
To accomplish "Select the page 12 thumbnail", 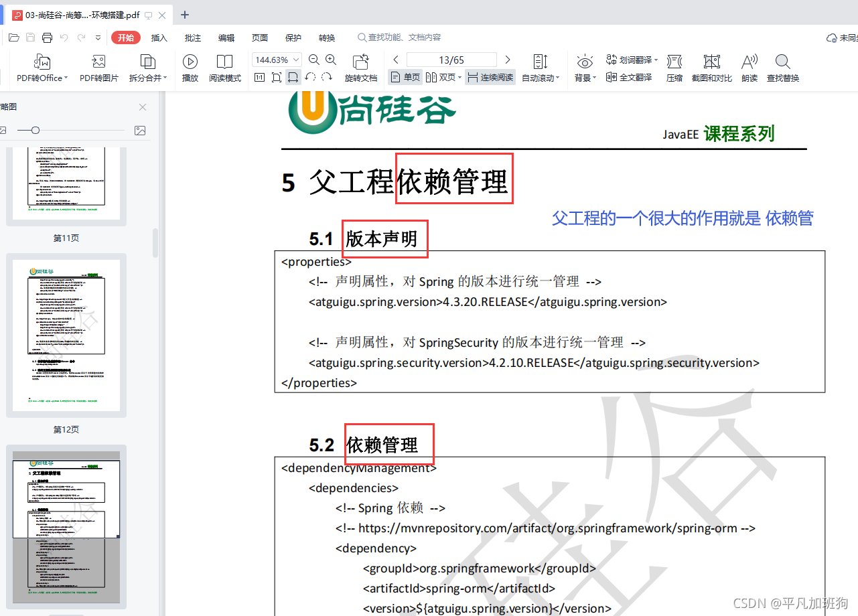I will click(x=66, y=335).
